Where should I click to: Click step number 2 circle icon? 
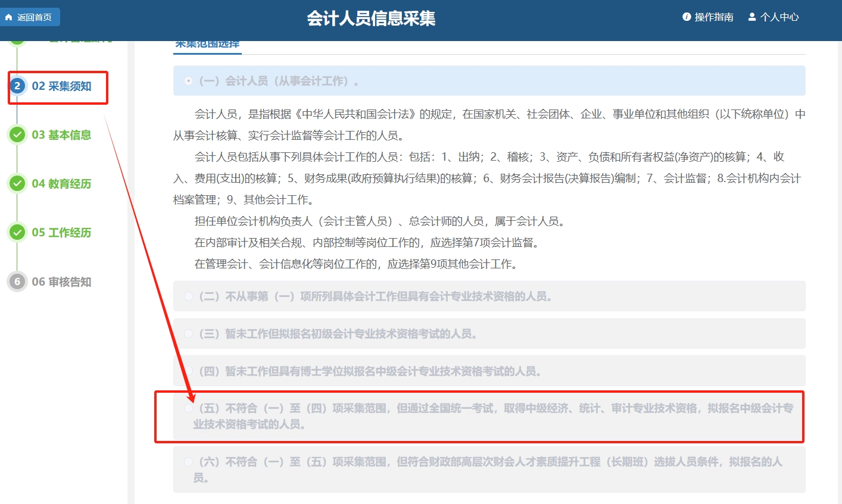pyautogui.click(x=17, y=86)
